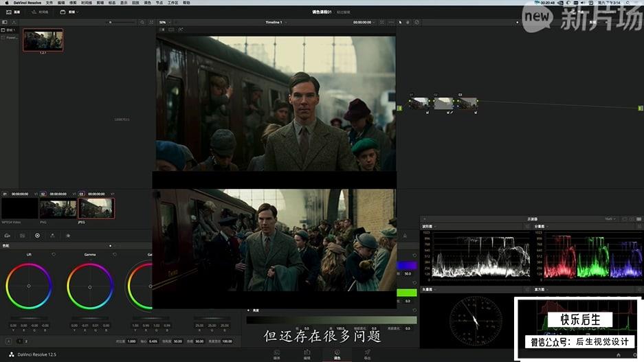Screen dimensions: 644x362
Task: Reset the Lift wheel
Action: click(54, 254)
